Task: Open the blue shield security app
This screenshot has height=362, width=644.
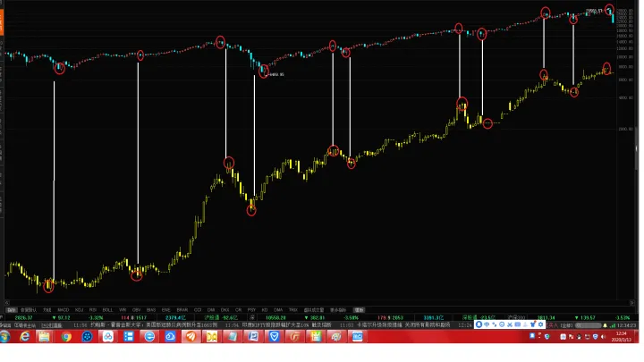Action: [x=274, y=337]
